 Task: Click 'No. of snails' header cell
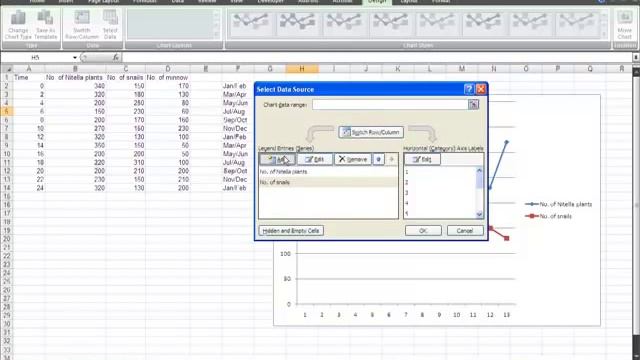[x=125, y=77]
